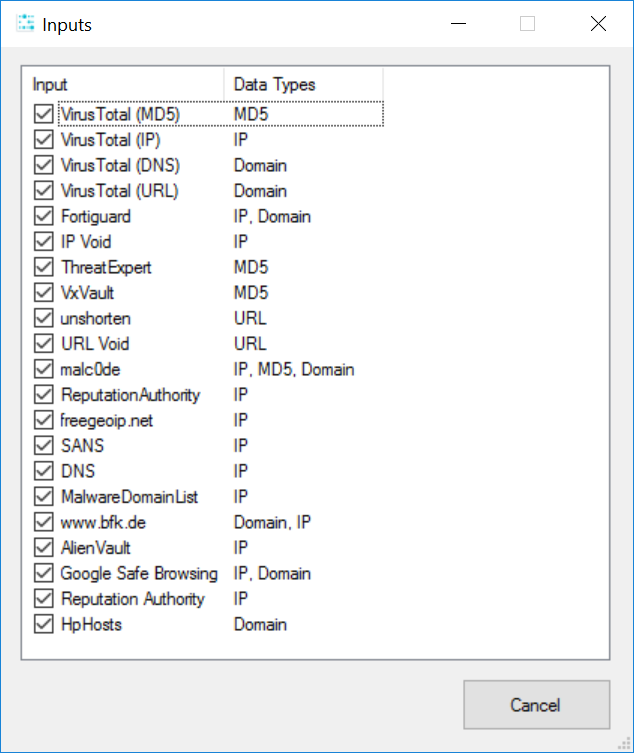Click the Domain cell in HpHosts row

coord(260,624)
